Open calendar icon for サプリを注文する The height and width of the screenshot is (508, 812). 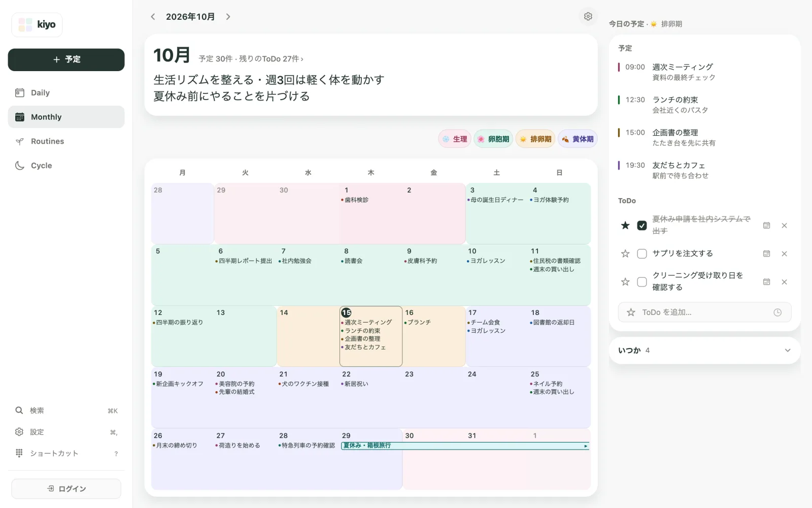(766, 253)
